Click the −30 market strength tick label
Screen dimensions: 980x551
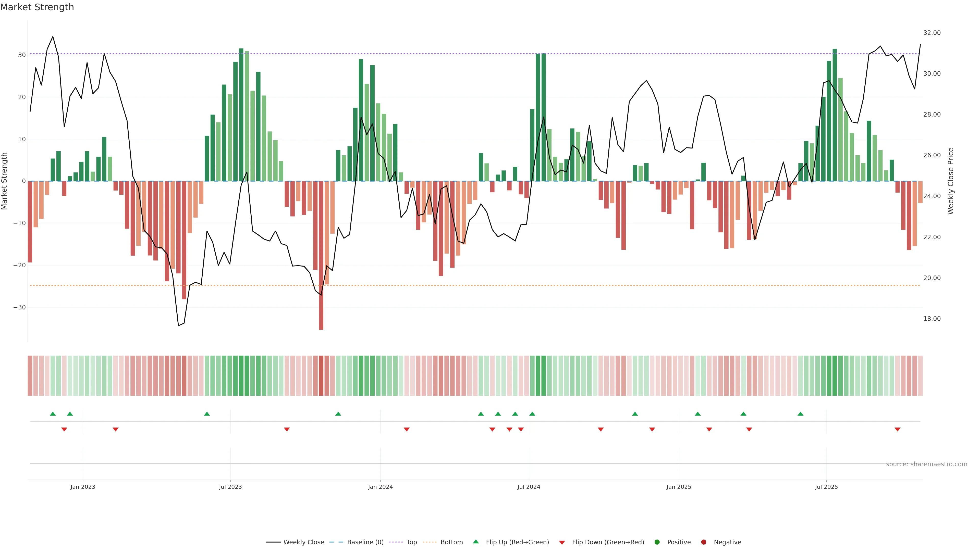[19, 307]
